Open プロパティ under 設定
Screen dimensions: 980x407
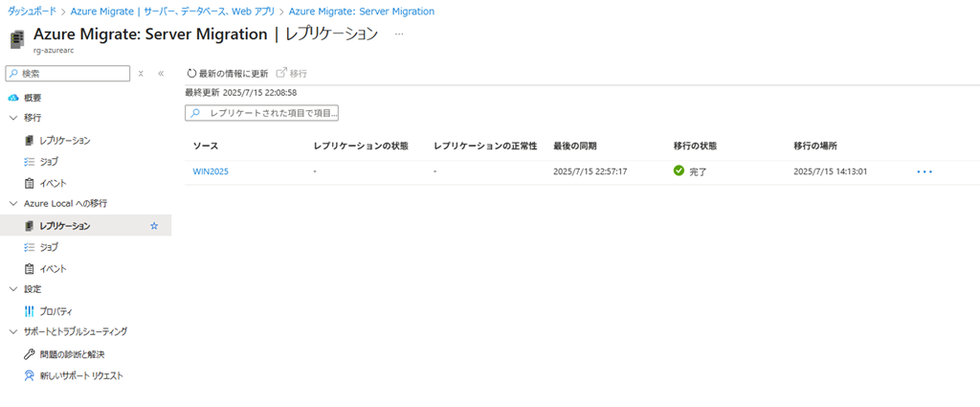point(56,311)
